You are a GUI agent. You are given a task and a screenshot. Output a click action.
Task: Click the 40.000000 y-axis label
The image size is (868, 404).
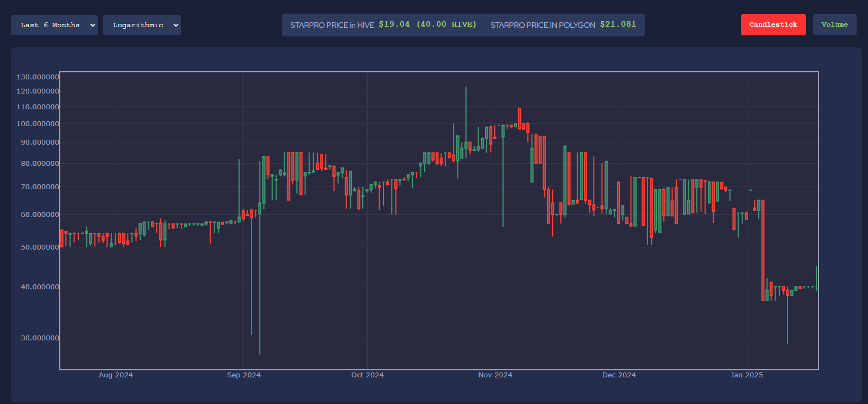click(40, 287)
